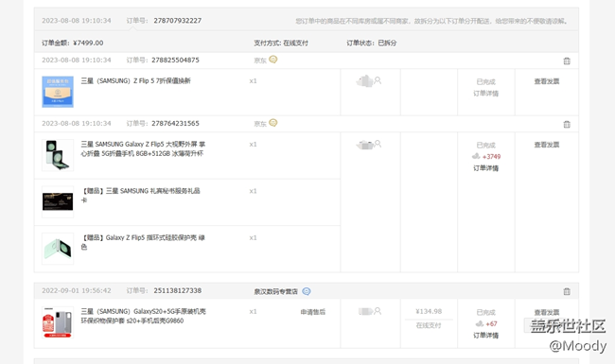
Task: Select order number 278825504875
Action: coord(175,60)
